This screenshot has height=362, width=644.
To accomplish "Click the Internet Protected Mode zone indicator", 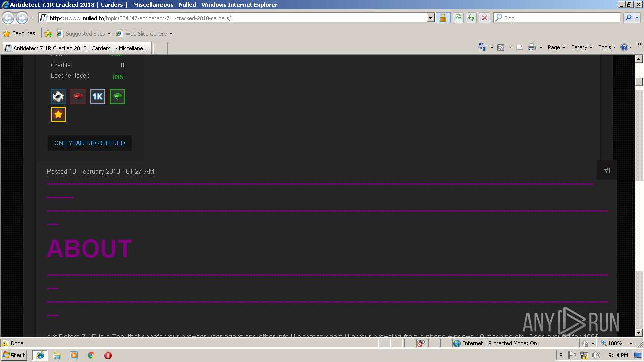I will coord(496,343).
